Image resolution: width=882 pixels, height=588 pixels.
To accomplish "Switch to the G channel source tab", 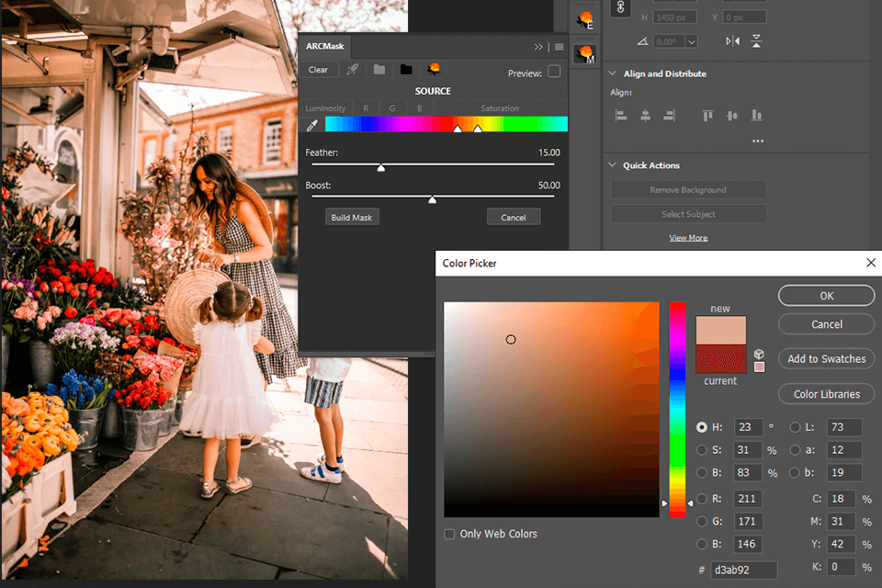I will coord(392,108).
